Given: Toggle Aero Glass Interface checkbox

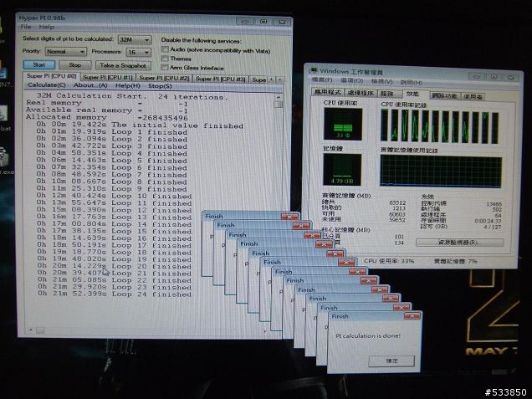Looking at the screenshot, I should pos(165,67).
